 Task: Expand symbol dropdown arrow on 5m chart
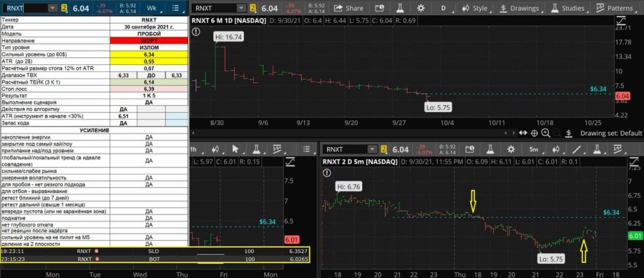(372, 149)
